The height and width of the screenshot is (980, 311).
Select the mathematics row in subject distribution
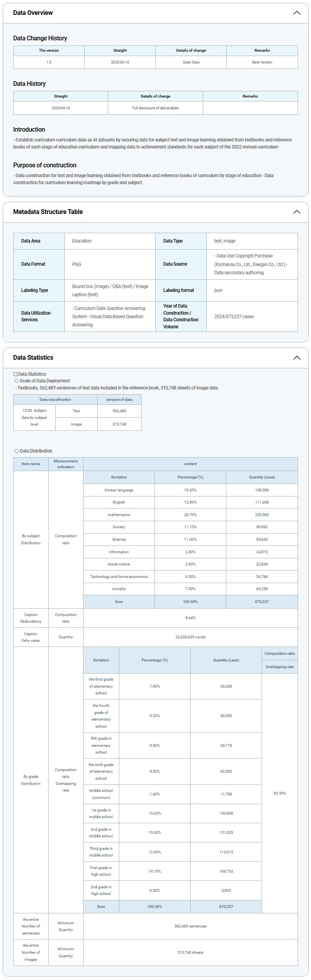(x=119, y=514)
